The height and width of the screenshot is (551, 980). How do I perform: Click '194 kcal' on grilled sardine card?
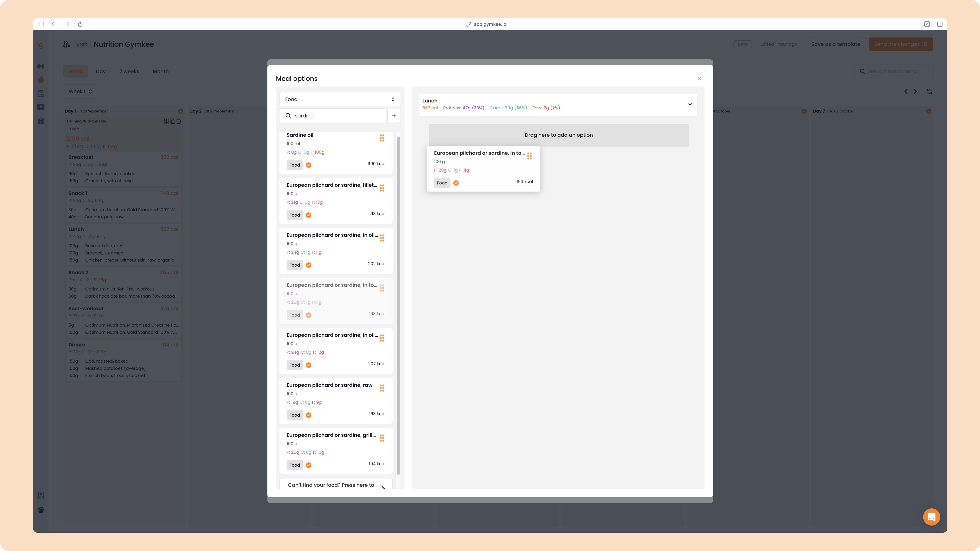pos(377,463)
